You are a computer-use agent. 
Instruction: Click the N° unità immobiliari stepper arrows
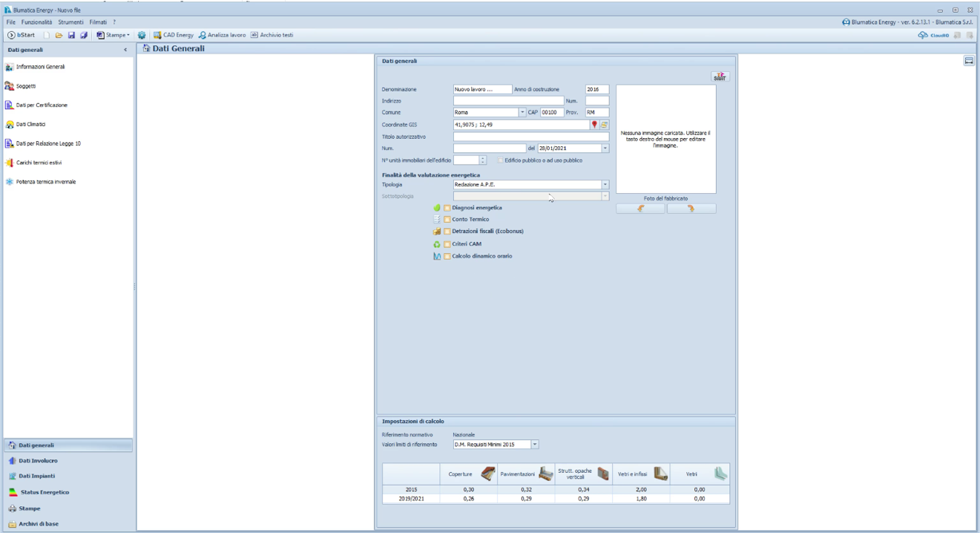tap(483, 160)
